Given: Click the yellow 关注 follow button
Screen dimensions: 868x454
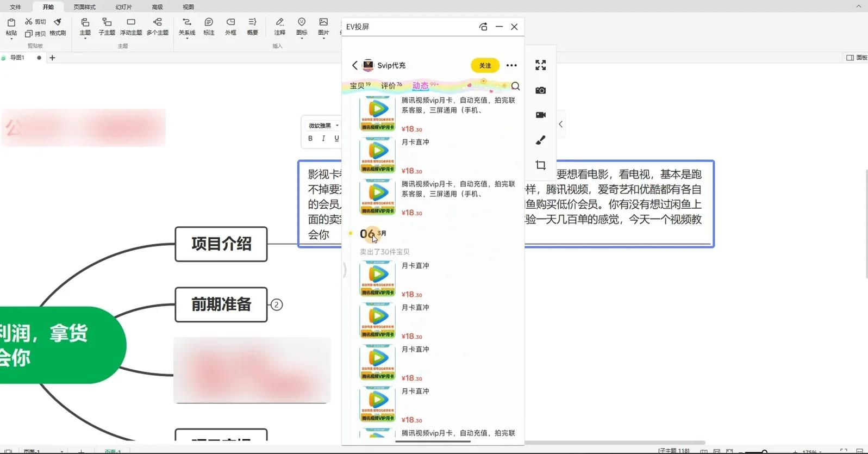Looking at the screenshot, I should (x=485, y=65).
